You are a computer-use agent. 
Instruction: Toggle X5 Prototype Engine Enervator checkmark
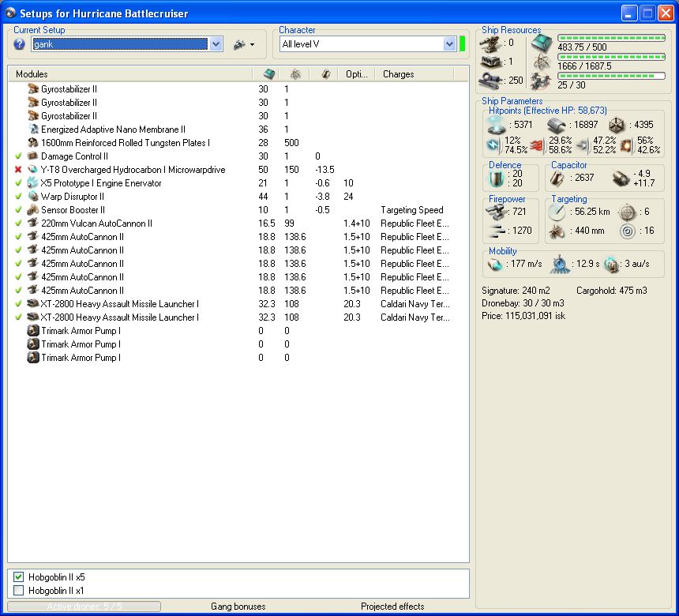click(x=18, y=182)
